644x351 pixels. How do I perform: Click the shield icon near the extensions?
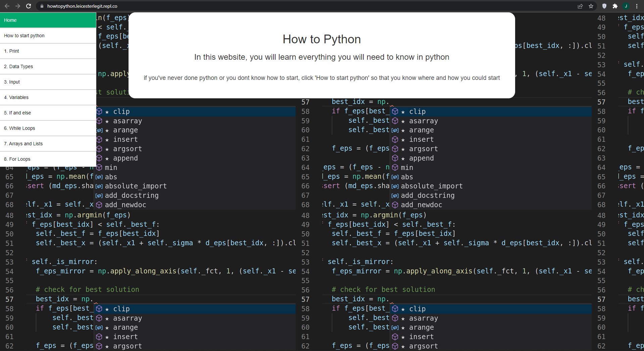tap(604, 6)
